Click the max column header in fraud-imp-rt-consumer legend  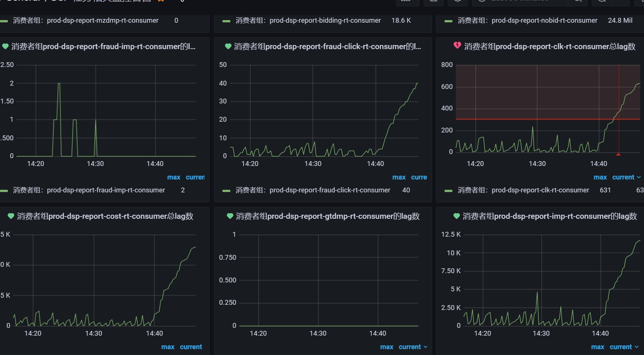174,177
